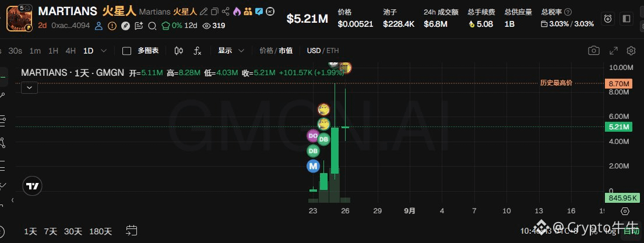Image resolution: width=644 pixels, height=243 pixels.
Task: Click the note with sparkle icon
Action: coord(138,26)
